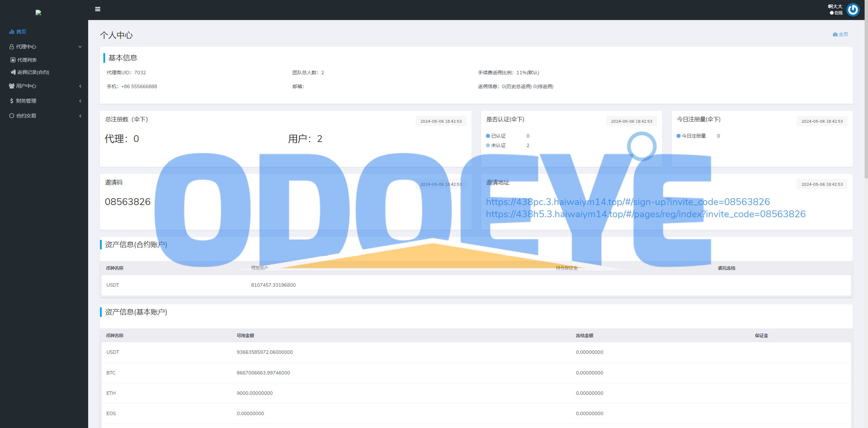This screenshot has height=428, width=868.
Task: Click 资产信息(基本账户) heading
Action: pos(136,312)
